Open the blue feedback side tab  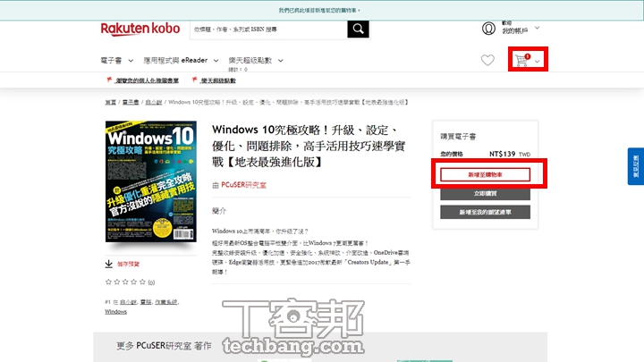tap(635, 166)
